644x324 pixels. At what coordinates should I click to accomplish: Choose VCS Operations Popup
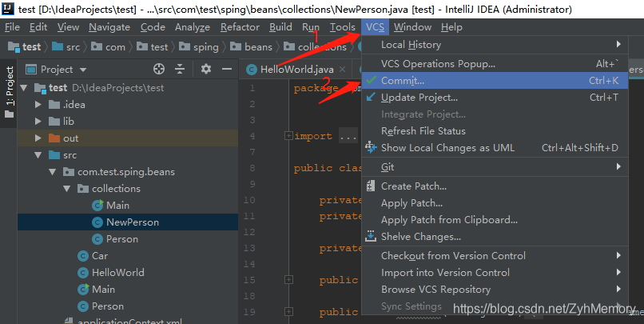tap(495, 64)
